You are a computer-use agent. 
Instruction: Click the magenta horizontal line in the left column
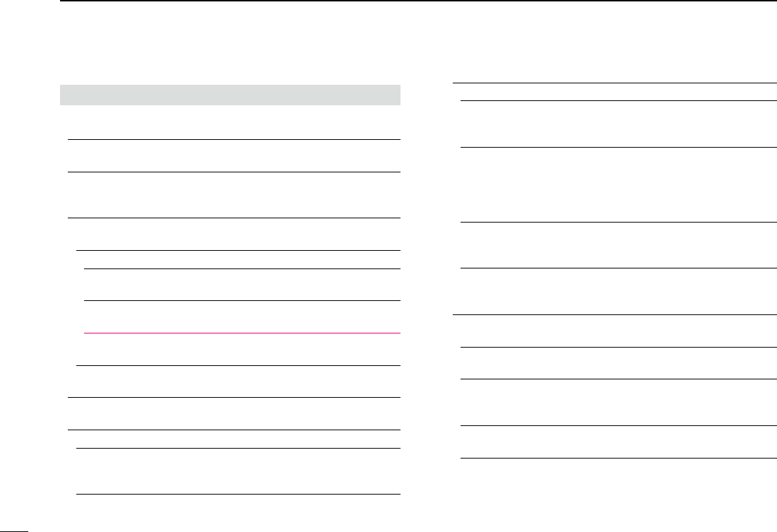242,333
